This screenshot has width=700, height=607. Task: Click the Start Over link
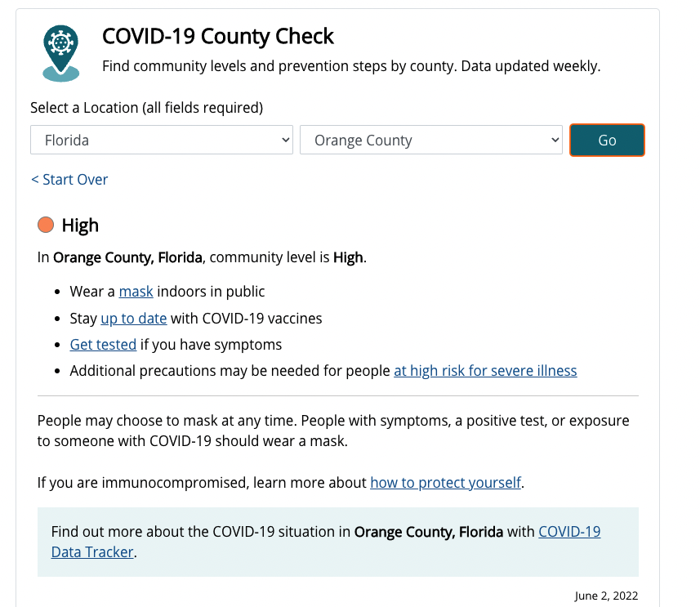point(69,180)
